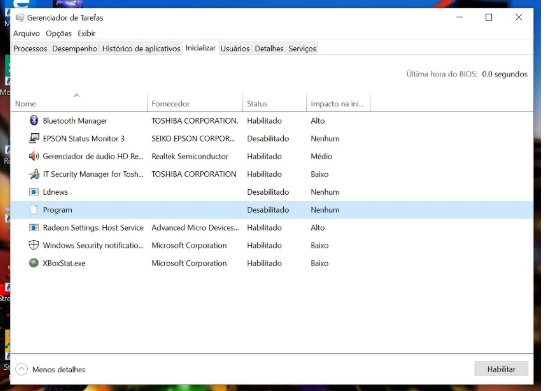Viewport: 558px width, 391px height.
Task: Select the Inicializar tab
Action: 200,48
